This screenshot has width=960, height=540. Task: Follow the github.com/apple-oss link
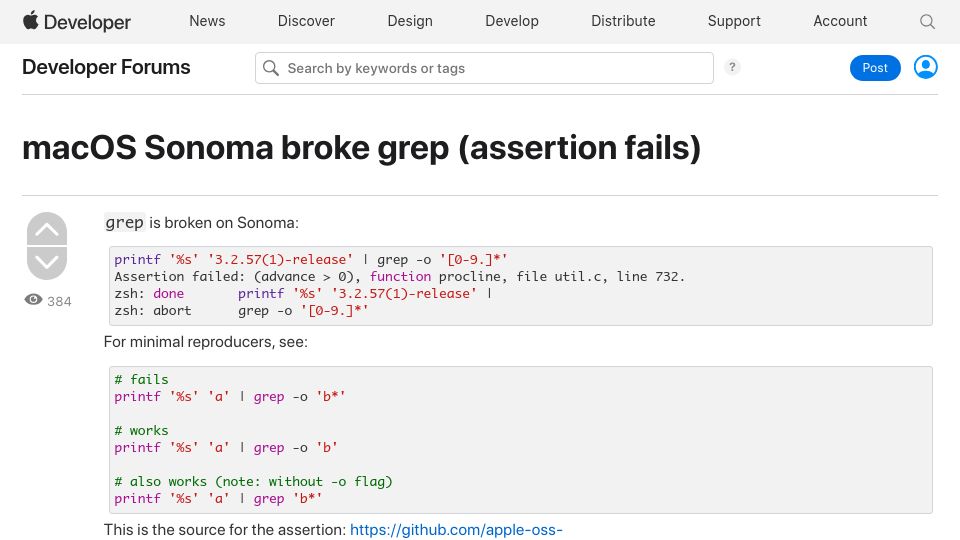pyautogui.click(x=456, y=530)
